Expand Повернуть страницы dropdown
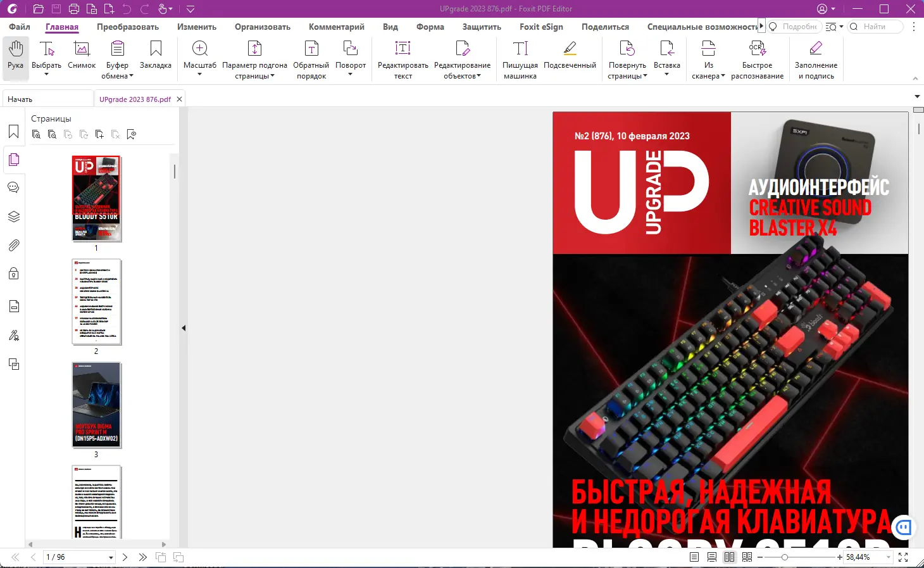This screenshot has height=568, width=924. pyautogui.click(x=645, y=77)
